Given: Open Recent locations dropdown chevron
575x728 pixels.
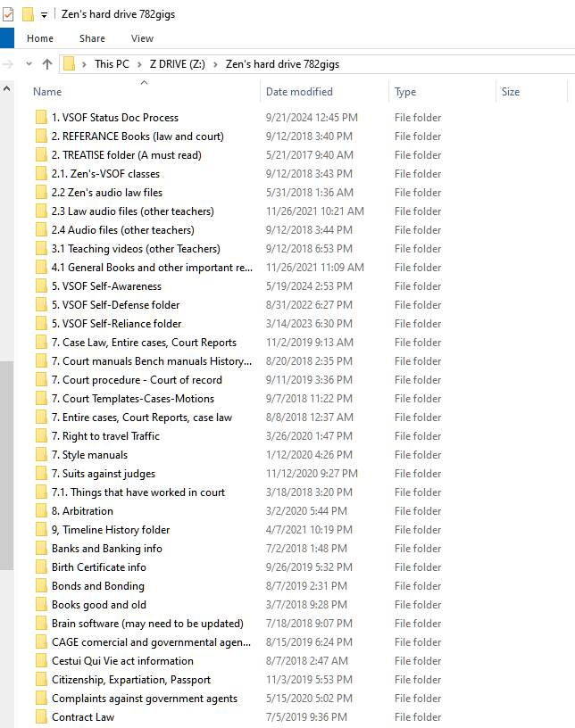Looking at the screenshot, I should click(x=29, y=64).
